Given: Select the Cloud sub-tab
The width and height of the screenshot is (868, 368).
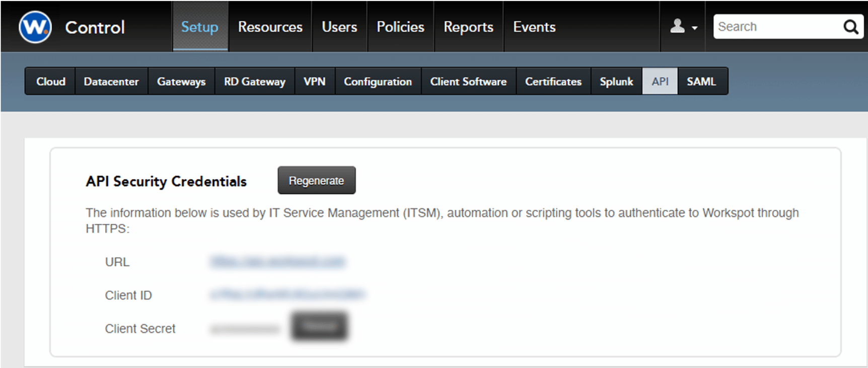Looking at the screenshot, I should pyautogui.click(x=50, y=81).
